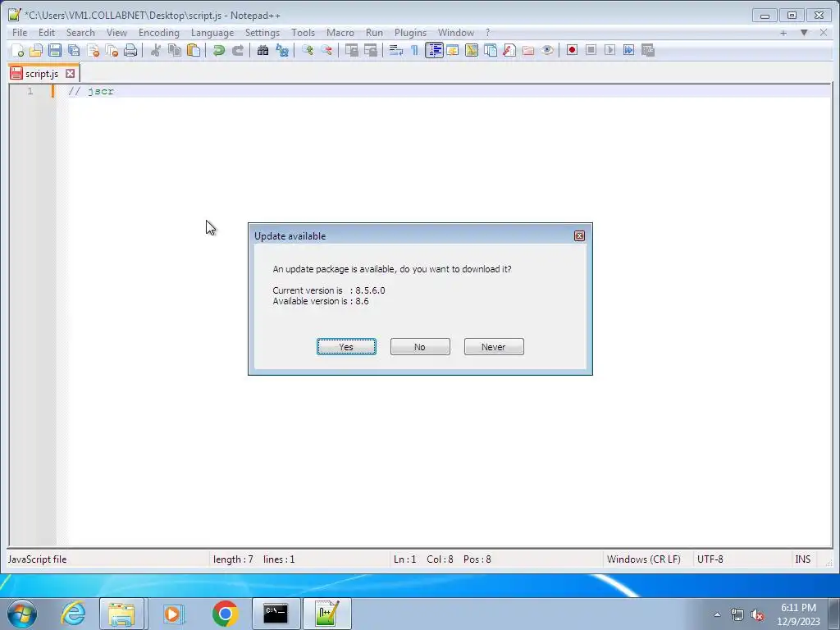Click the Zoom Out magnifier icon
The width and height of the screenshot is (840, 630).
[x=326, y=50]
